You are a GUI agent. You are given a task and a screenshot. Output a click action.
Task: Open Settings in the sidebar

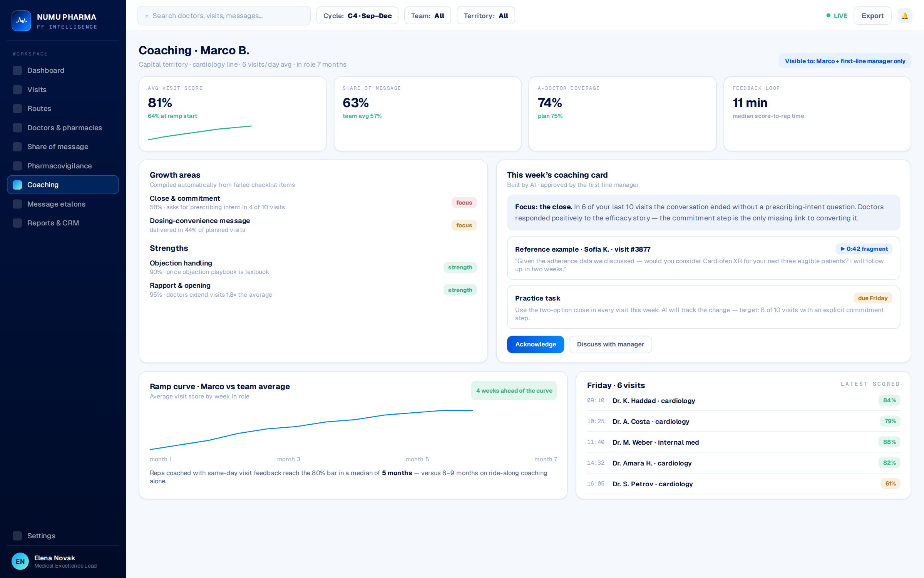[x=63, y=536]
